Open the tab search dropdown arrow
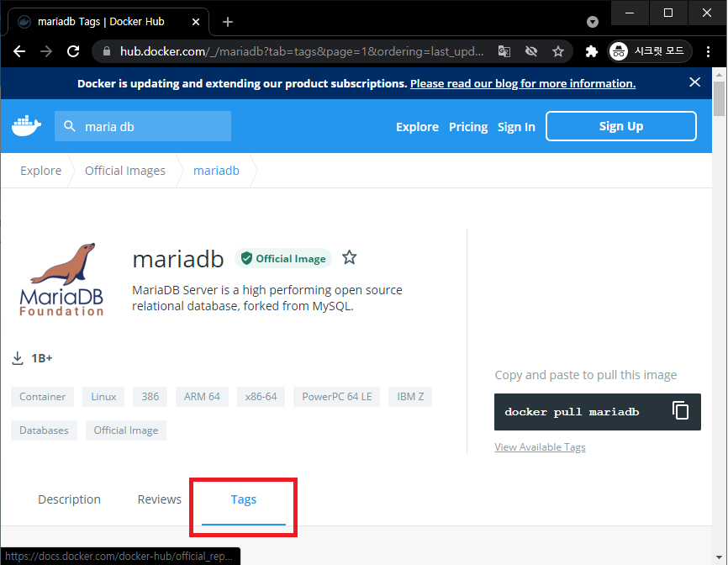Viewport: 728px width, 565px height. coord(593,22)
